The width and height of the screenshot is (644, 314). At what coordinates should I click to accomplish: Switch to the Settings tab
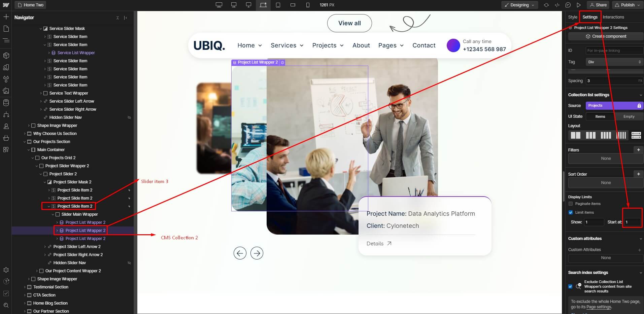(x=590, y=17)
